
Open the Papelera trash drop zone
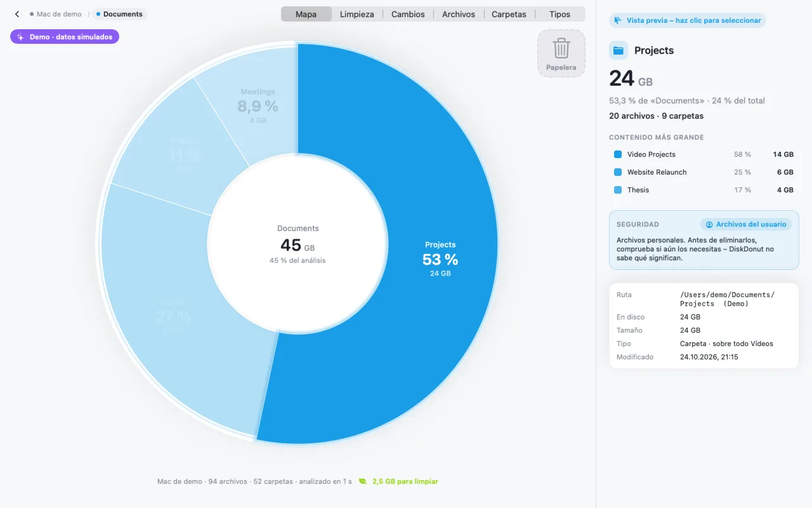click(561, 53)
